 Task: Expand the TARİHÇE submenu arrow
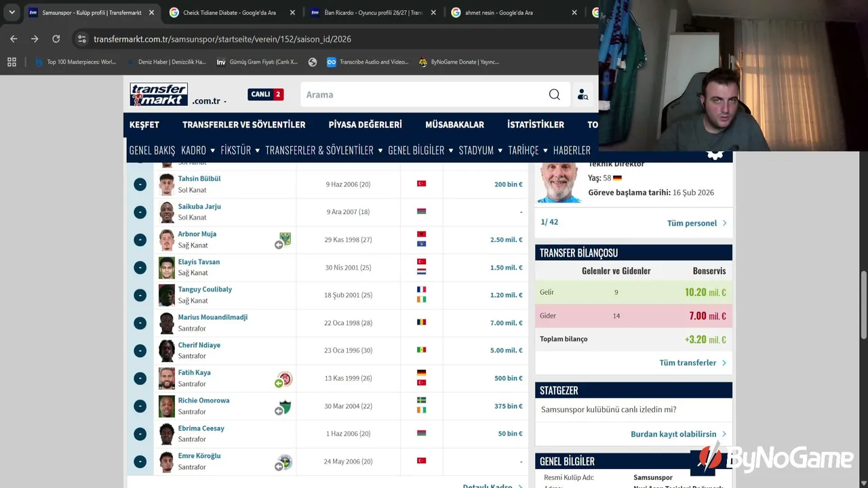click(545, 150)
